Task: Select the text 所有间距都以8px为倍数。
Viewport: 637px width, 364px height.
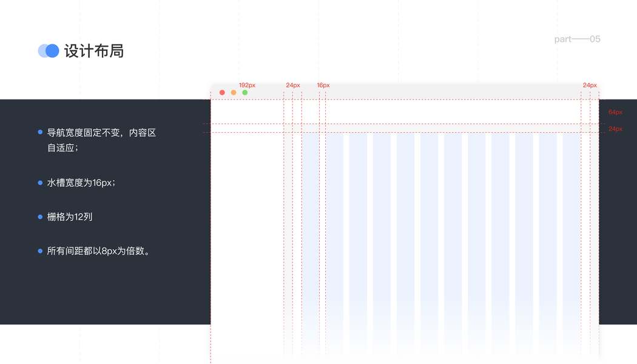Action: (x=100, y=251)
